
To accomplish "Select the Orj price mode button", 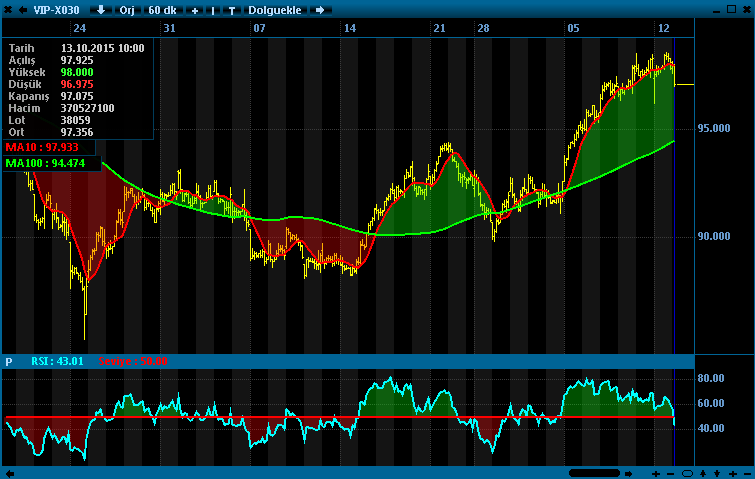I will pyautogui.click(x=127, y=10).
